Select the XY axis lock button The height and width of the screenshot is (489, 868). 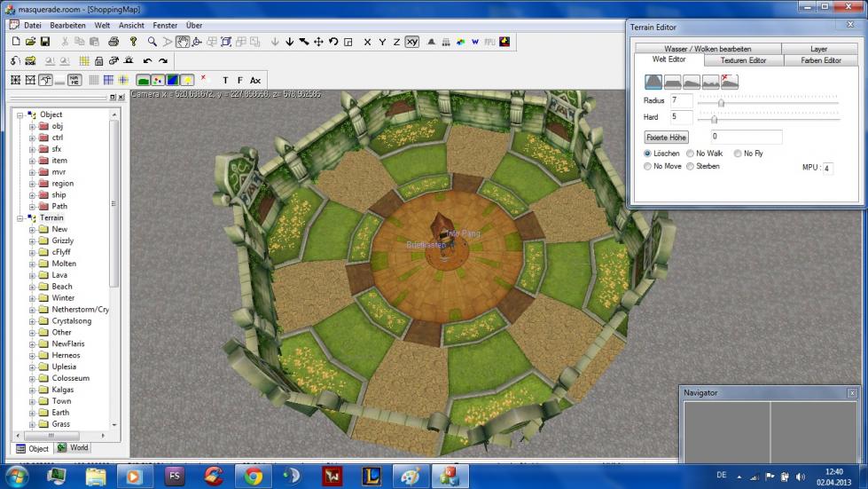[x=412, y=42]
